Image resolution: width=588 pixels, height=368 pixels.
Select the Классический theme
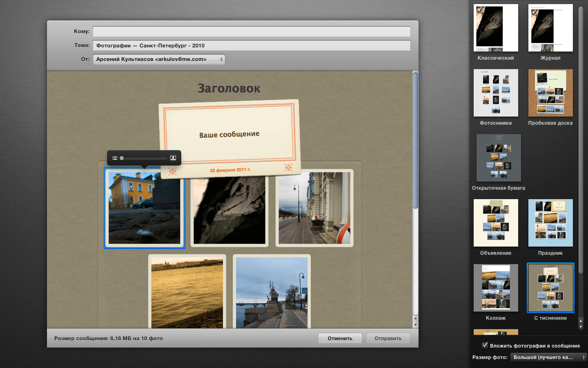coord(496,28)
